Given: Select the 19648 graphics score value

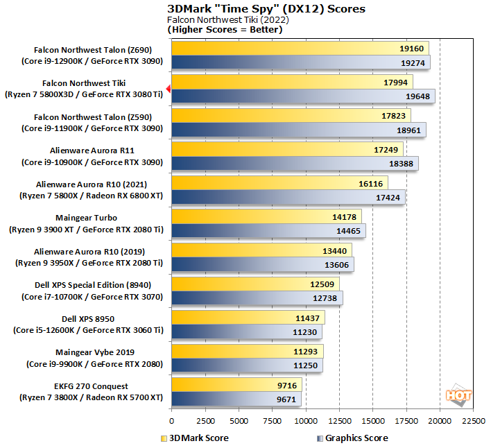Looking at the screenshot, I should [417, 96].
